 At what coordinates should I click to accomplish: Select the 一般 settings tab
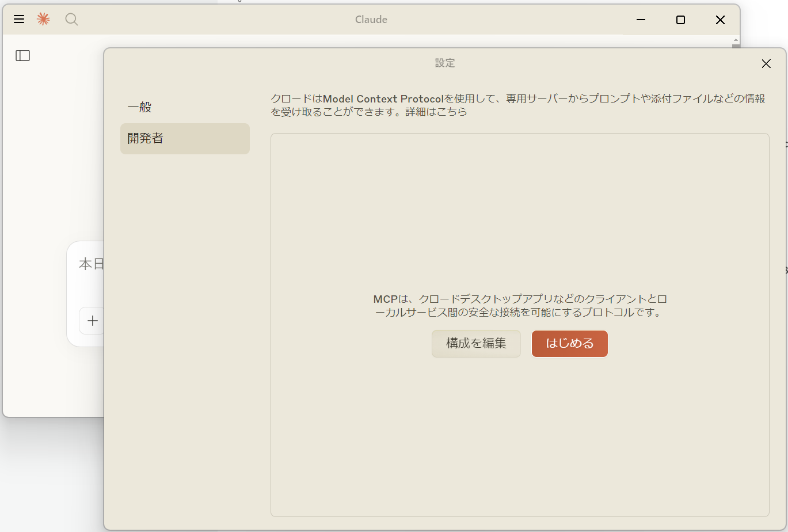[185, 107]
